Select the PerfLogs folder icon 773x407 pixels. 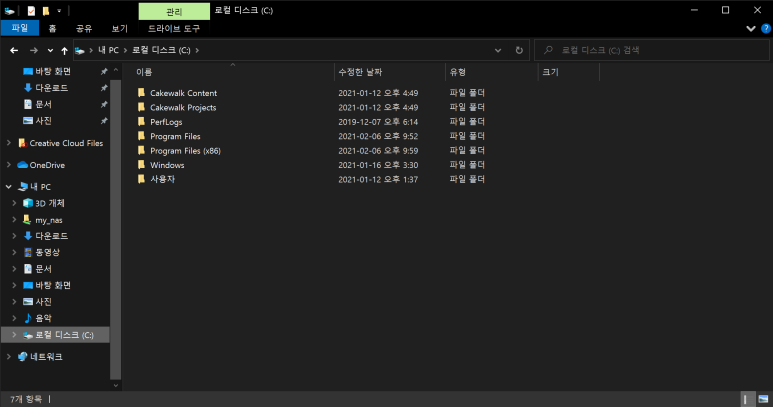(141, 121)
